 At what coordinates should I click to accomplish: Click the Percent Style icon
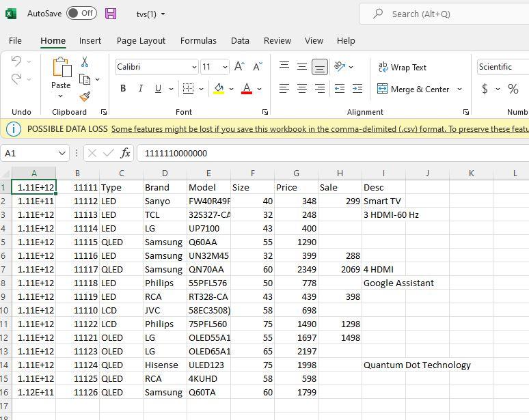[x=513, y=89]
